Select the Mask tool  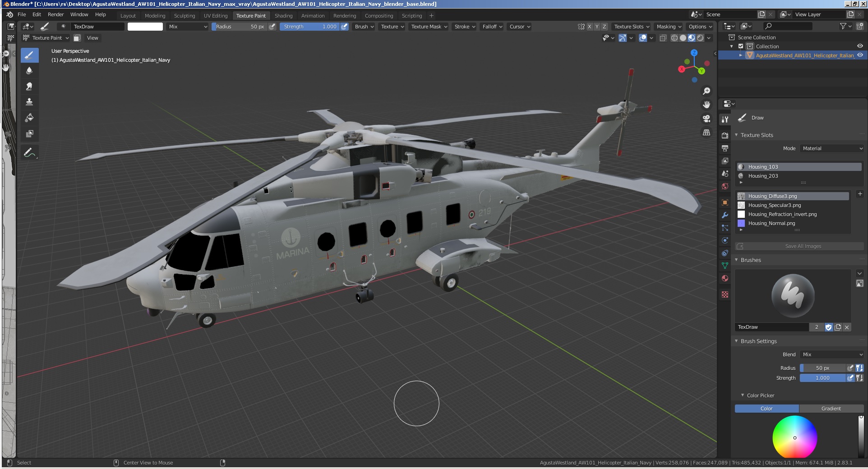pos(29,133)
